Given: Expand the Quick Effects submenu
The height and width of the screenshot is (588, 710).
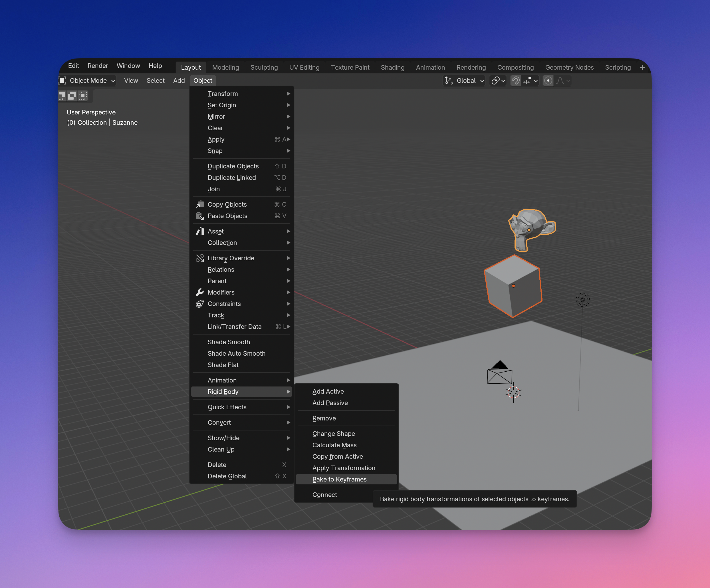Looking at the screenshot, I should pos(241,407).
